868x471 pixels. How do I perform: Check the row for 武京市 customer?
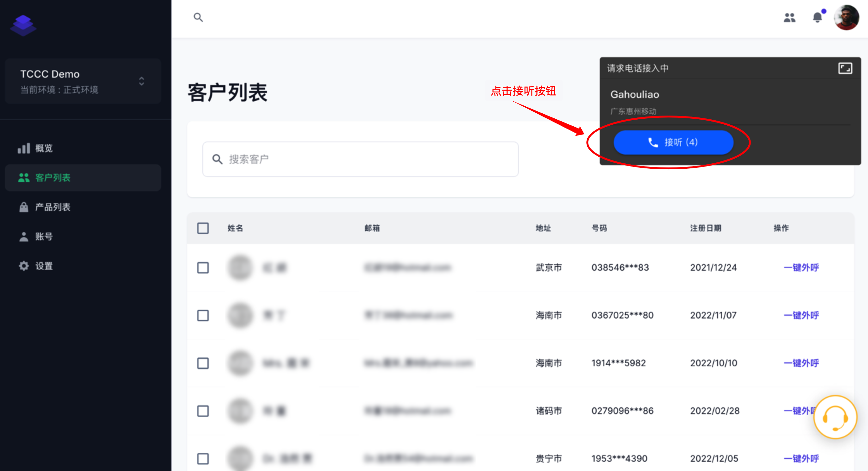click(203, 267)
